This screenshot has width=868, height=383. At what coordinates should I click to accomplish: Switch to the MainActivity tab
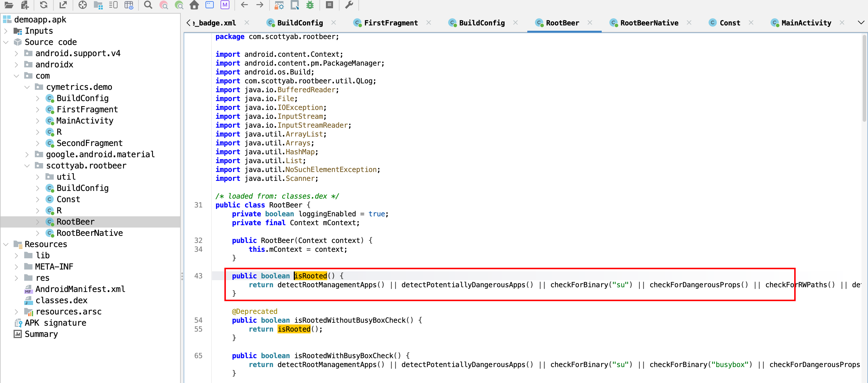pyautogui.click(x=806, y=22)
